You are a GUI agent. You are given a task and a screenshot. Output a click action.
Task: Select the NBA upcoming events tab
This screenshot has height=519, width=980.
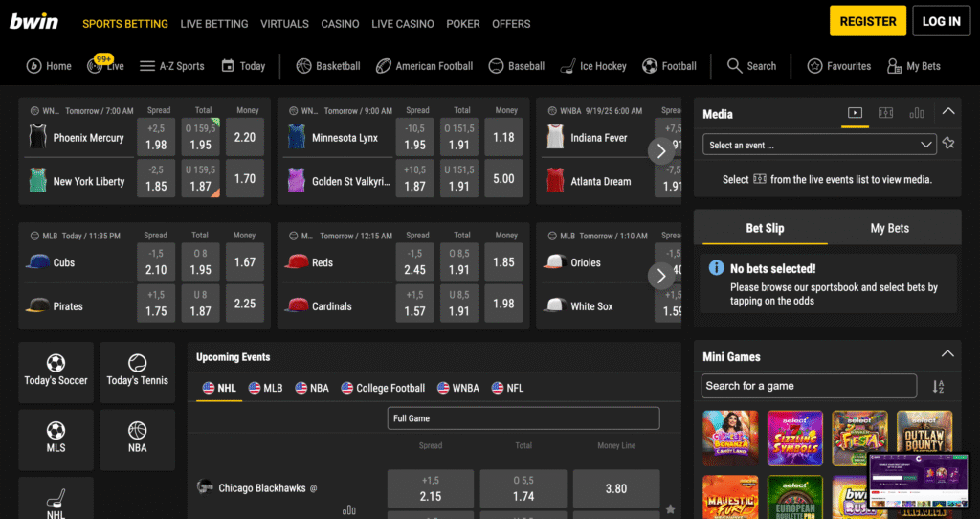(312, 389)
